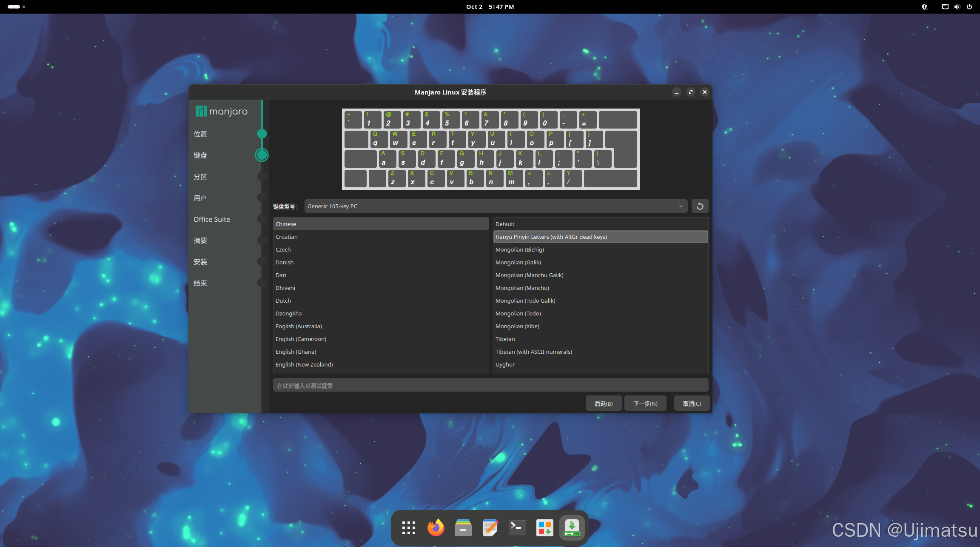Open the volume indicator in top bar
Viewport: 980px width, 547px height.
click(x=957, y=7)
